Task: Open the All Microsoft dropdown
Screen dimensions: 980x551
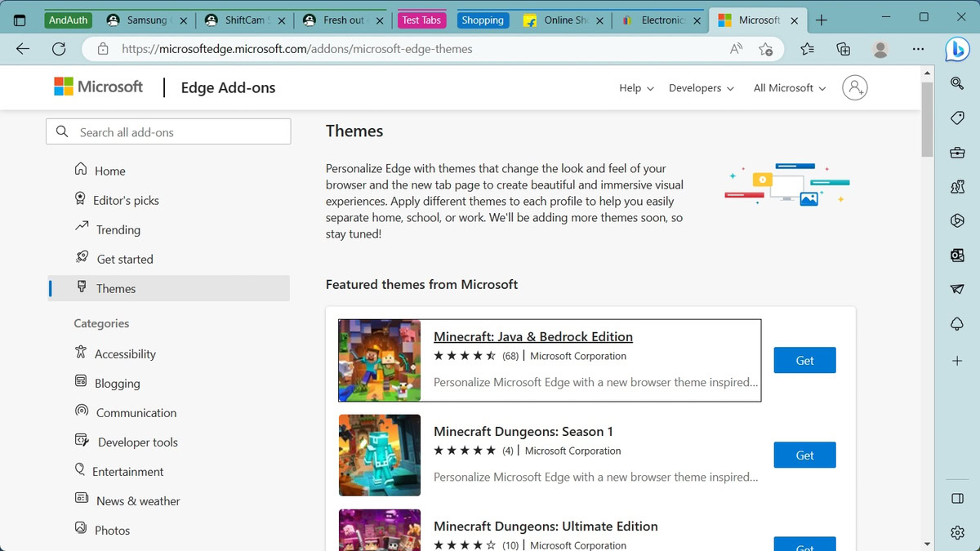Action: (789, 88)
